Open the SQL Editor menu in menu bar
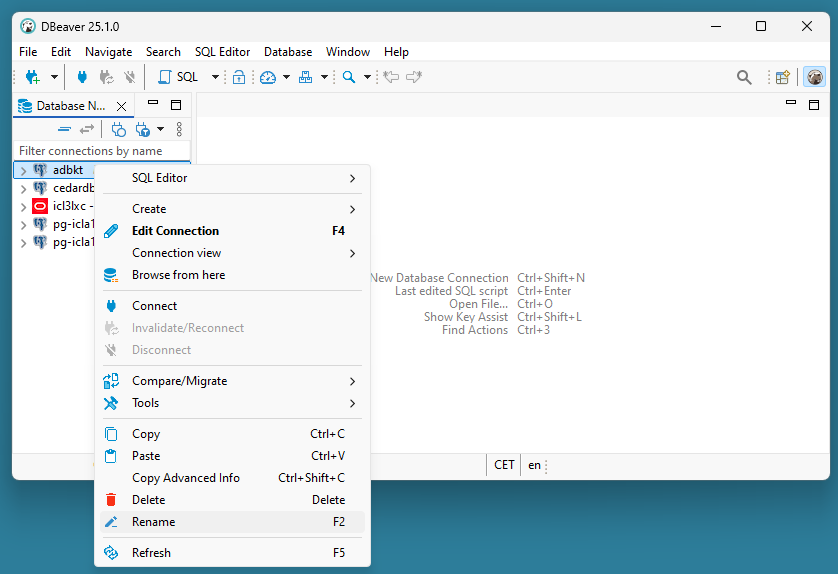838x574 pixels. 222,52
